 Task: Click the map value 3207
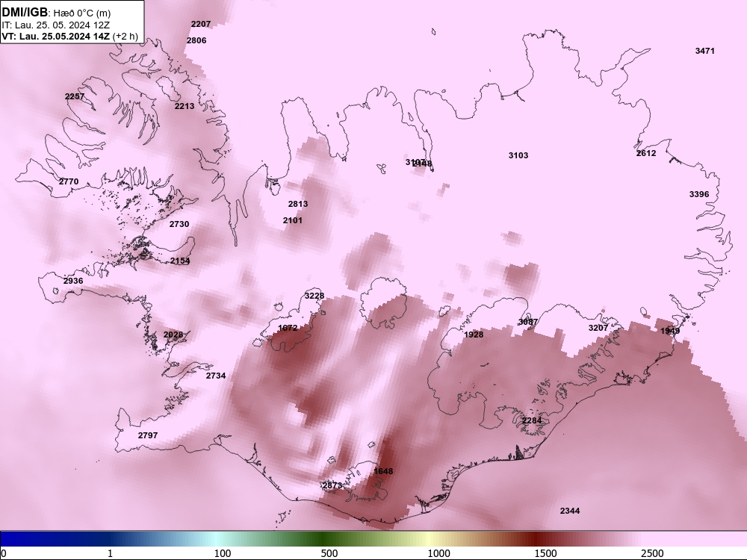click(x=598, y=328)
